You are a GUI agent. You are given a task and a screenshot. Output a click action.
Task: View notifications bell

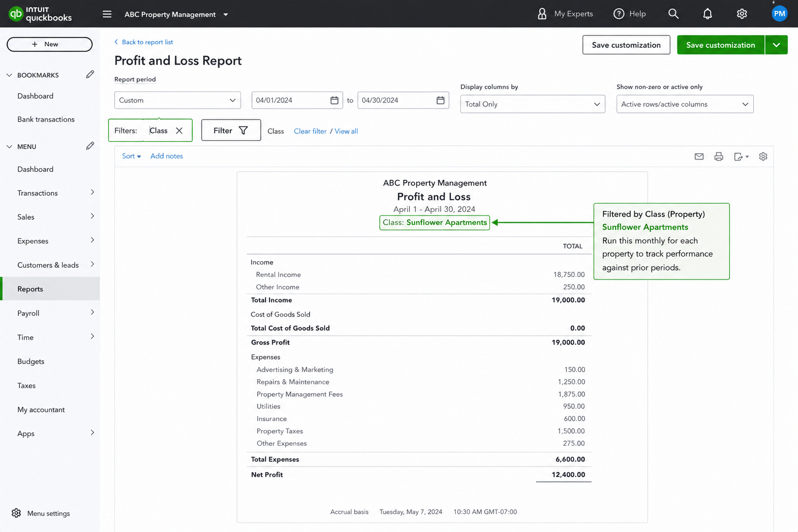coord(708,14)
